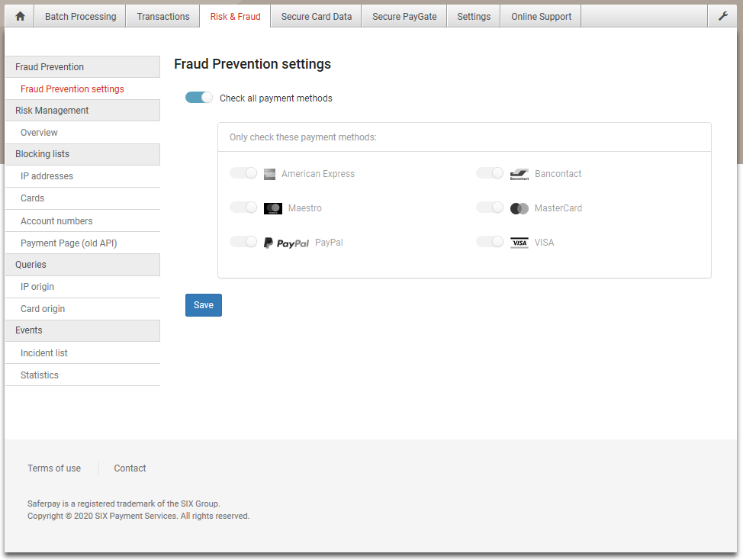
Task: Collapse the Blocking lists section header
Action: pos(83,154)
